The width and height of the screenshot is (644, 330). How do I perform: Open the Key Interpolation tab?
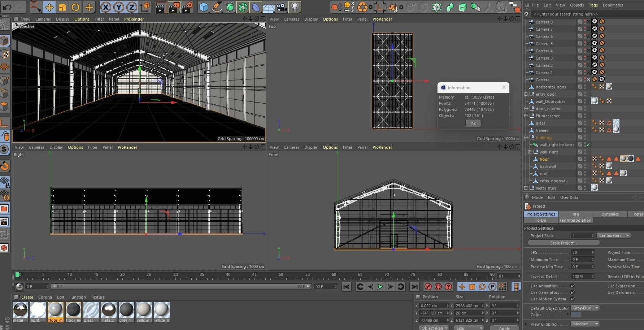(x=575, y=220)
